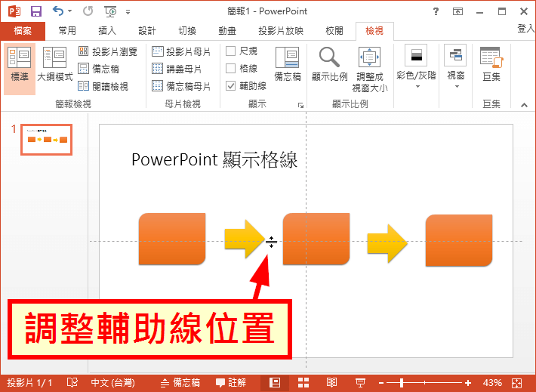Open 講義母片 handout master
Image resolution: width=536 pixels, height=392 pixels.
click(177, 69)
